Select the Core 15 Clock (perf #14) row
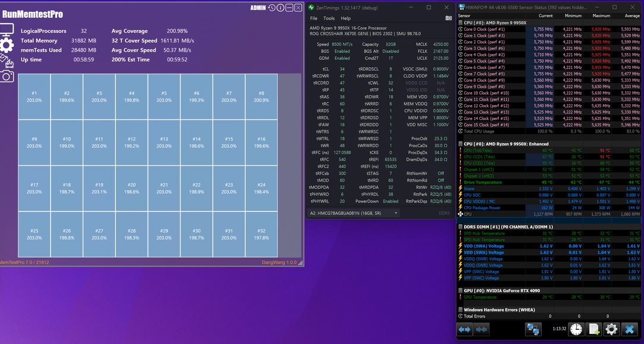The width and height of the screenshot is (644, 344). coord(549,125)
